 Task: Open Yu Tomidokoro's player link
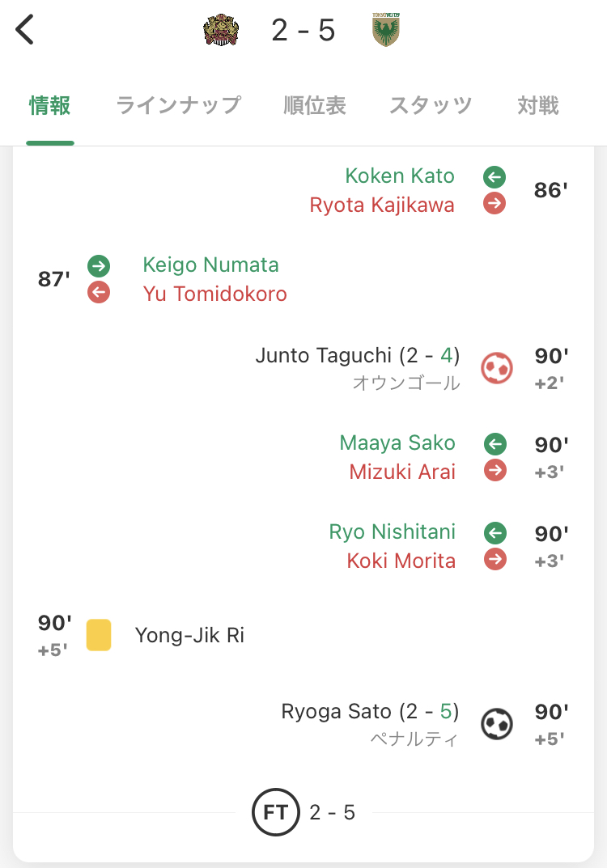(x=214, y=294)
